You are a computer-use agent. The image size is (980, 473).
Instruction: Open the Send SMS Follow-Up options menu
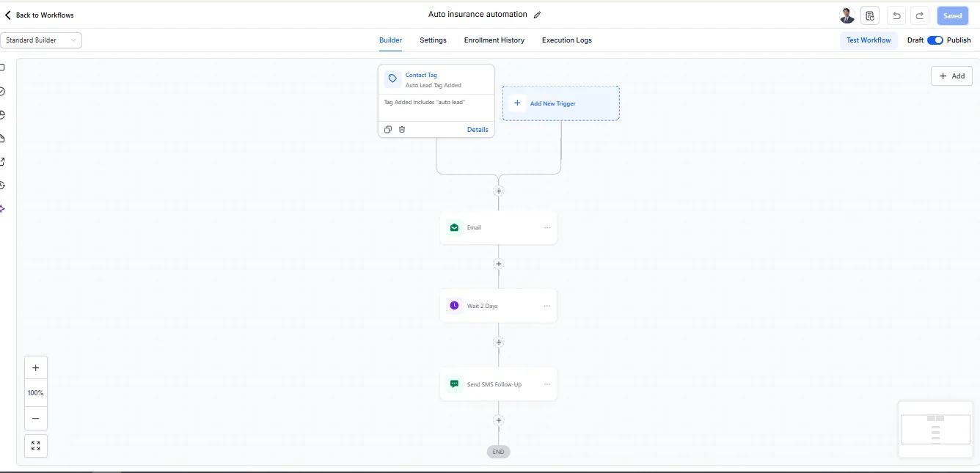547,384
